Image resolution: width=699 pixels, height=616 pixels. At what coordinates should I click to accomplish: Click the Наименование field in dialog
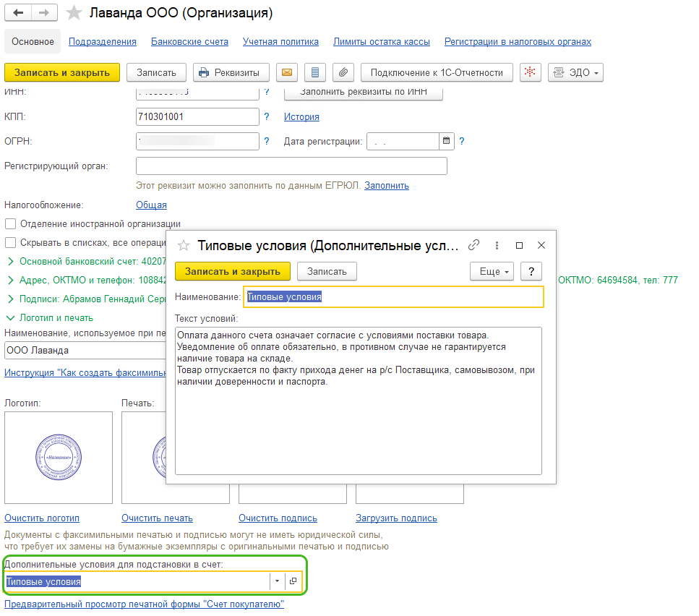click(394, 297)
